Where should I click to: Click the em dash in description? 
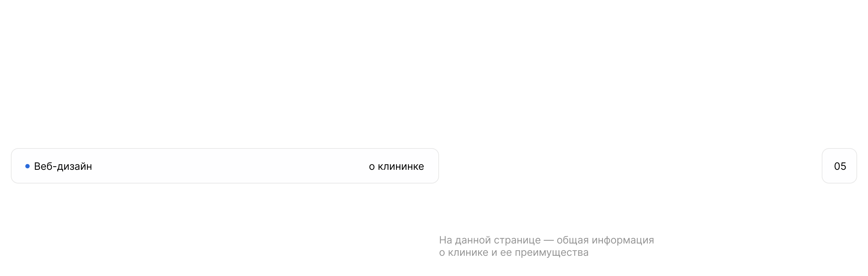point(549,240)
